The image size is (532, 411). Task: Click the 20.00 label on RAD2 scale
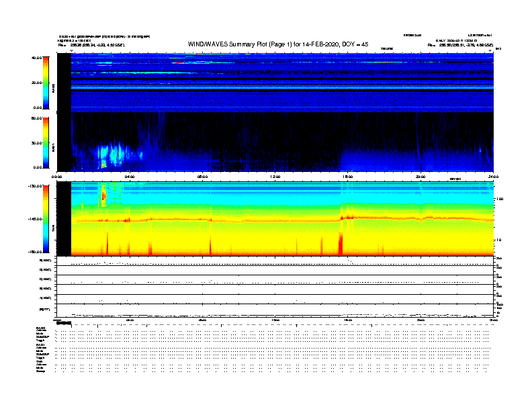(x=36, y=83)
